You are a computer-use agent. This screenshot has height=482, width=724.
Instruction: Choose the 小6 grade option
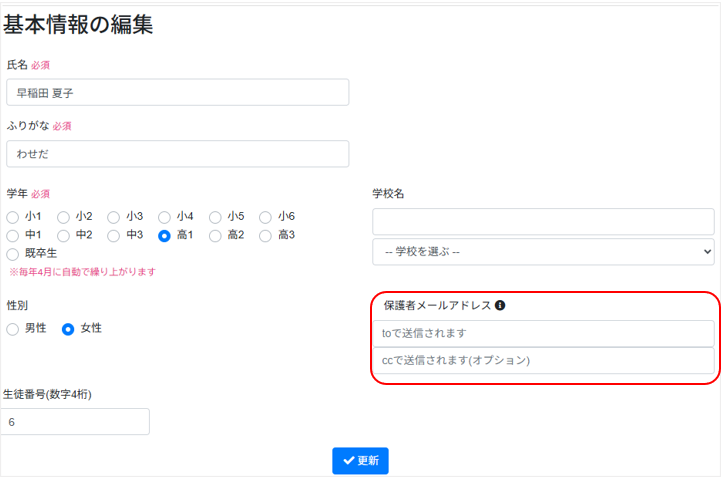click(x=265, y=217)
